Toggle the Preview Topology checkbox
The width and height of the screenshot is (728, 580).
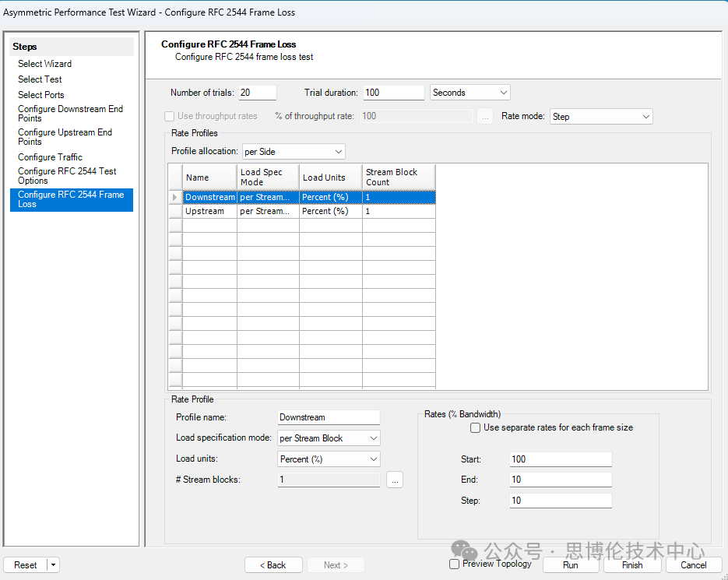point(455,564)
